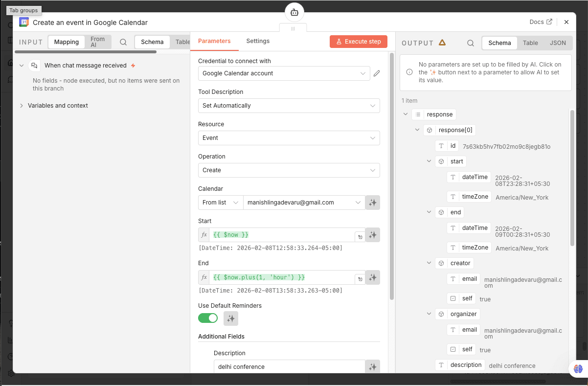Click the description field pill in output
The image size is (588, 386).
coord(460,365)
